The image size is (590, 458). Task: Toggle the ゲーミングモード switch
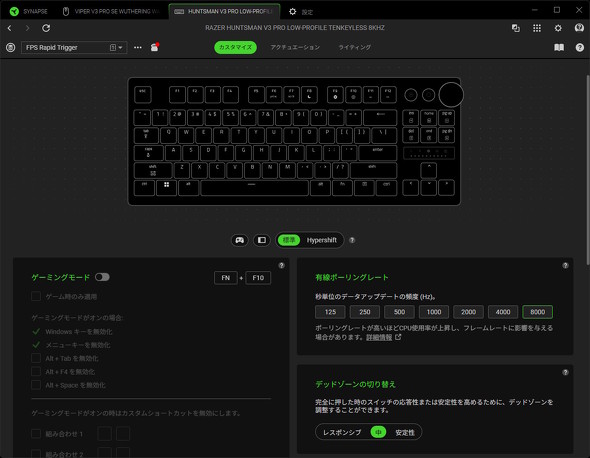tap(102, 277)
